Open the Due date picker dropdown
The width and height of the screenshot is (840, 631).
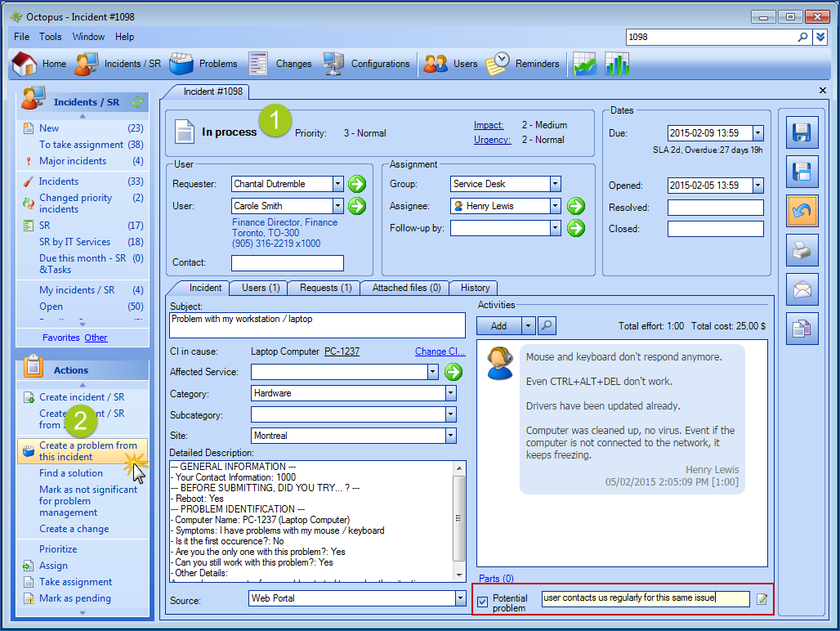[757, 133]
